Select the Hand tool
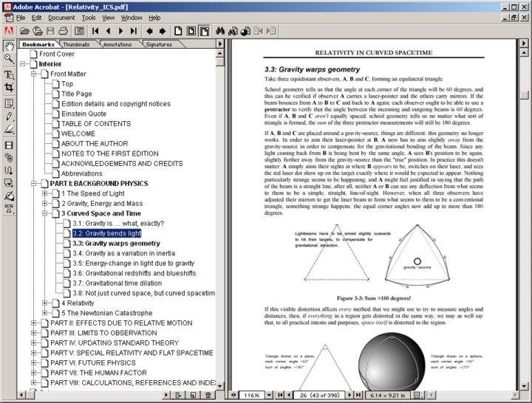Viewport: 532px width, 403px height. click(9, 46)
